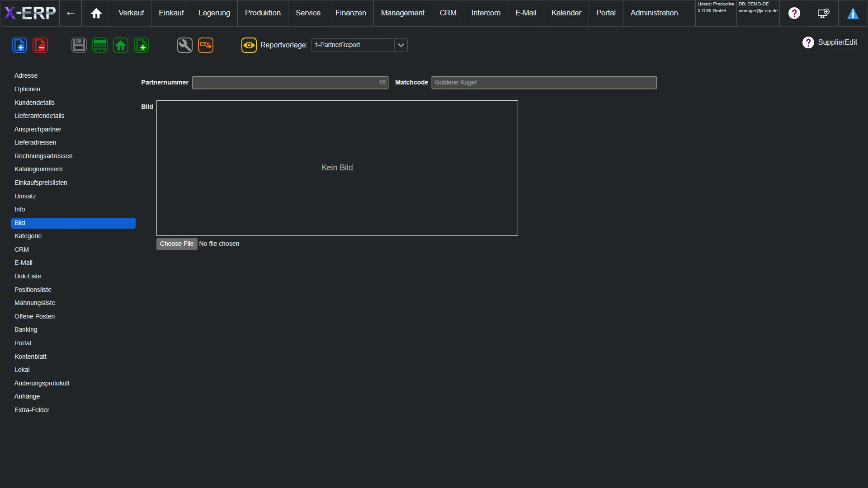Image resolution: width=868 pixels, height=488 pixels.
Task: Open the Portal menu in top bar
Action: coord(606,13)
